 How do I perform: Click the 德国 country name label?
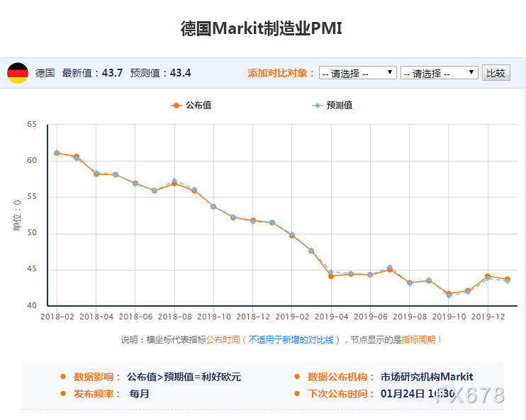[x=45, y=73]
